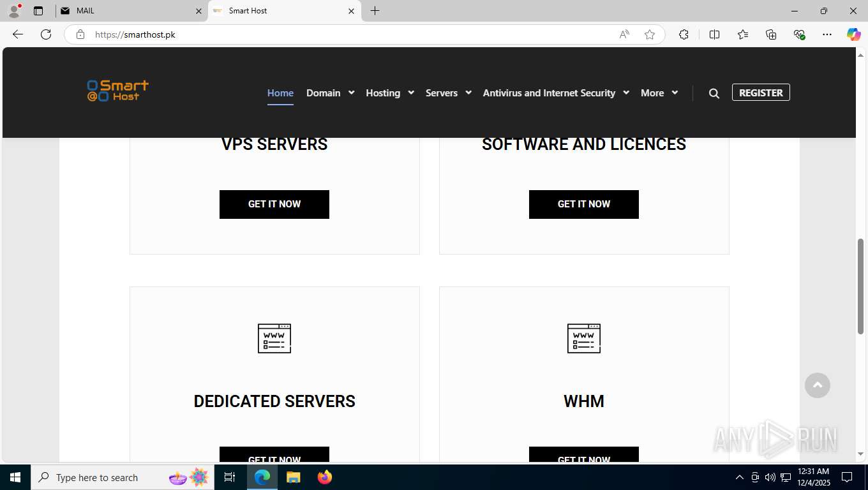The width and height of the screenshot is (868, 490).
Task: Click GET IT NOW under VPS Servers
Action: (x=274, y=204)
